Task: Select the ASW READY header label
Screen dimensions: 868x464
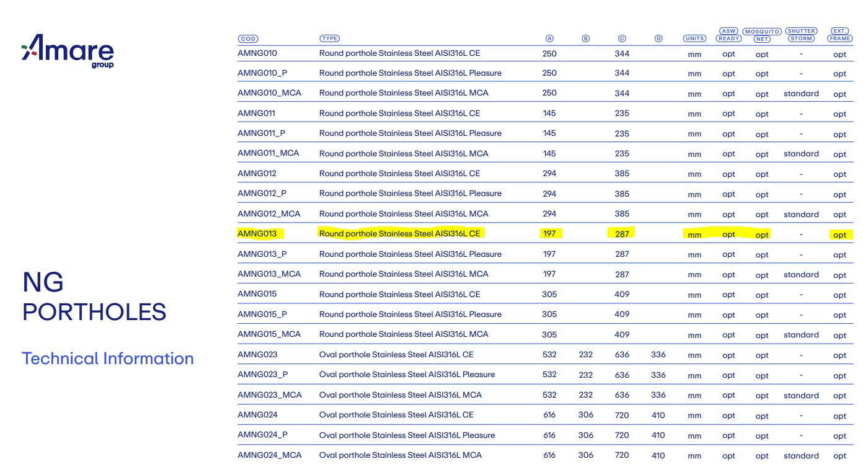Action: (x=728, y=35)
